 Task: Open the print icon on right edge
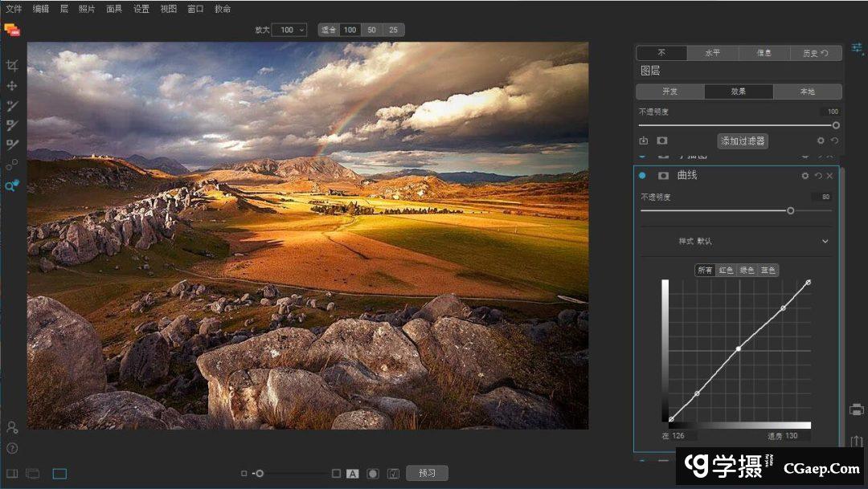[x=856, y=410]
